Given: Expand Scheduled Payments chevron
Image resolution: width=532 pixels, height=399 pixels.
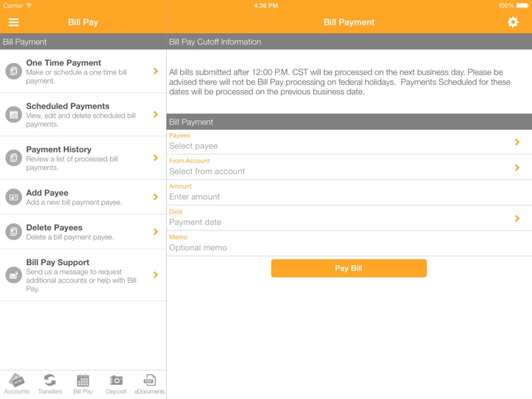Looking at the screenshot, I should click(x=156, y=114).
